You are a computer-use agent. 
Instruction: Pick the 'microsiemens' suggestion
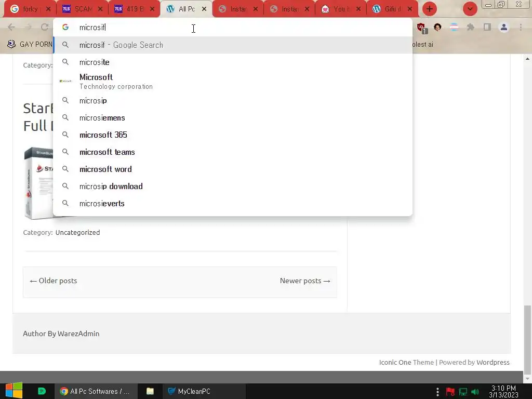[232, 118]
